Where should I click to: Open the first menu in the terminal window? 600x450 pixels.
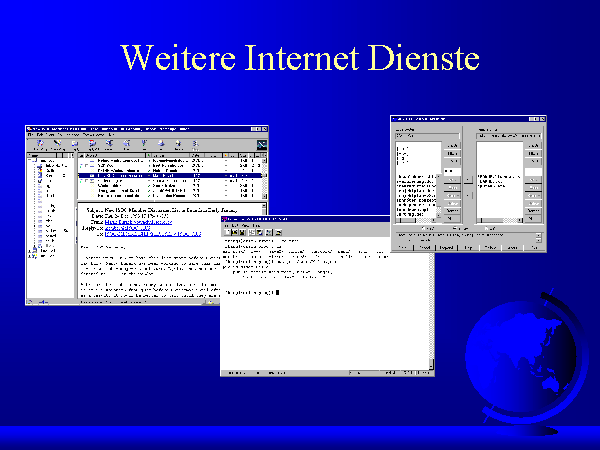click(228, 224)
